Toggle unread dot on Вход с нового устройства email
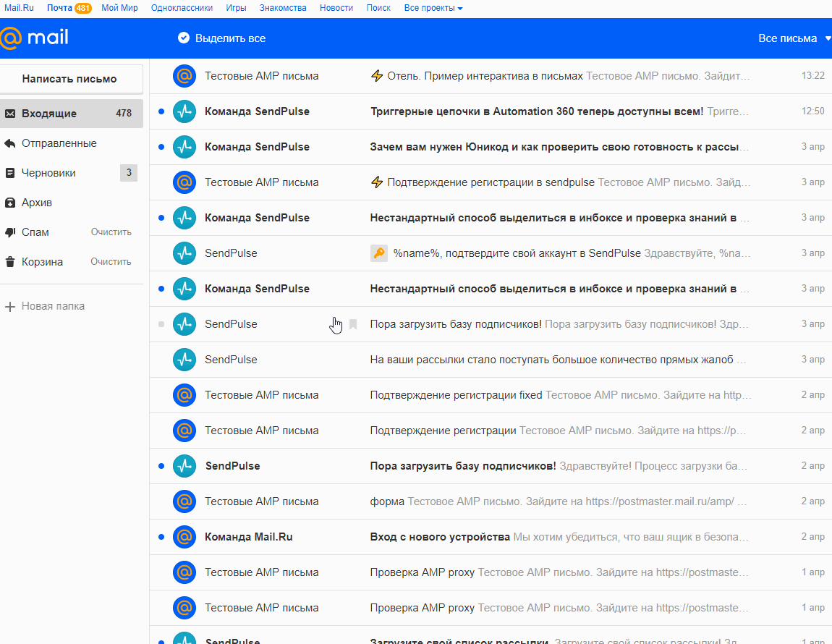The width and height of the screenshot is (832, 644). (161, 537)
